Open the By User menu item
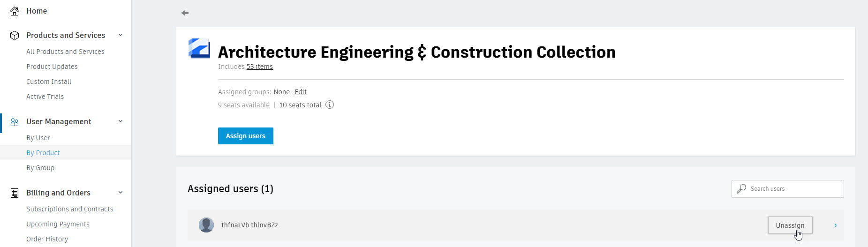This screenshot has height=247, width=868. pyautogui.click(x=38, y=138)
